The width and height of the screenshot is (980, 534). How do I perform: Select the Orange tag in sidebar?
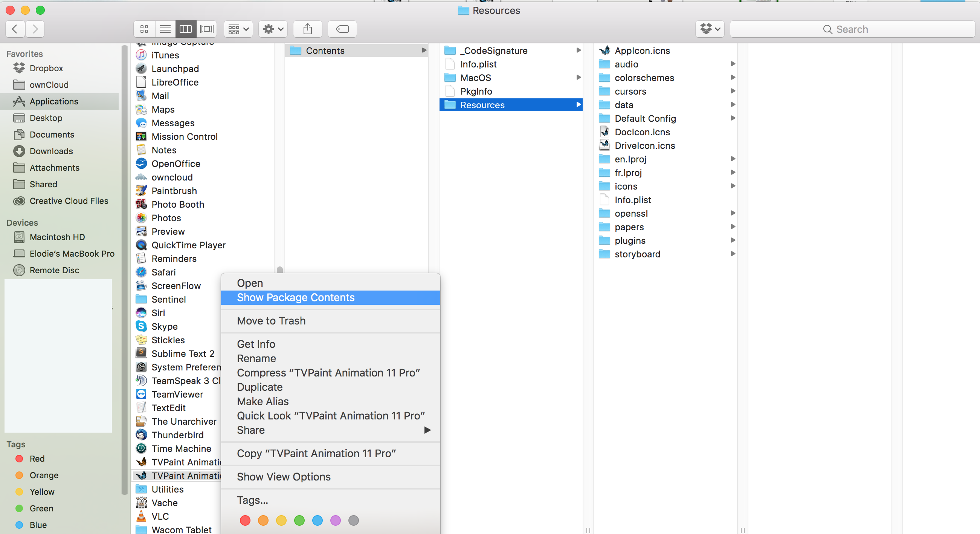60,475
